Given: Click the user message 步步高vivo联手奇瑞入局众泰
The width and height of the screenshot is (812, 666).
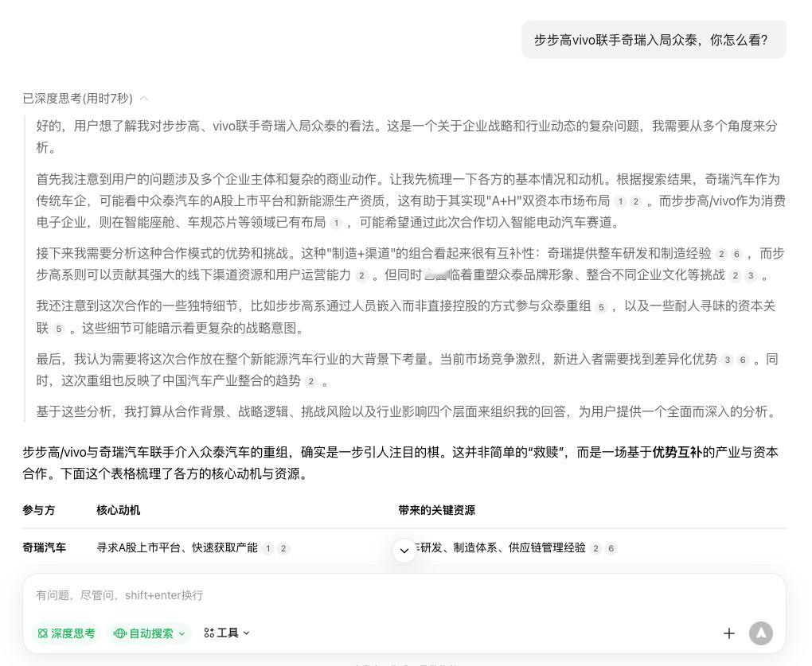Looking at the screenshot, I should click(654, 40).
